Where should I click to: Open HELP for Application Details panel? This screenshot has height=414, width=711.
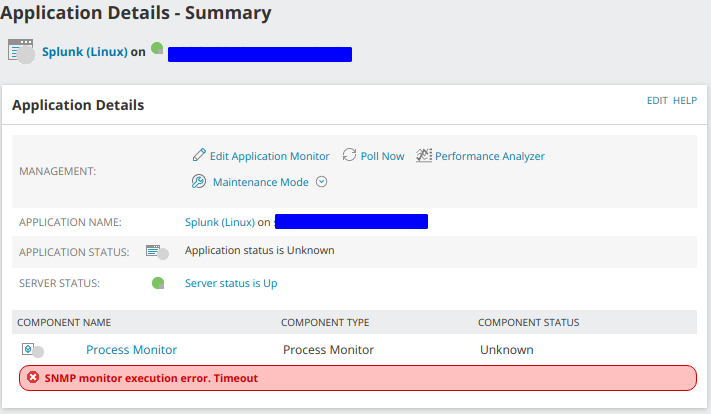point(685,101)
